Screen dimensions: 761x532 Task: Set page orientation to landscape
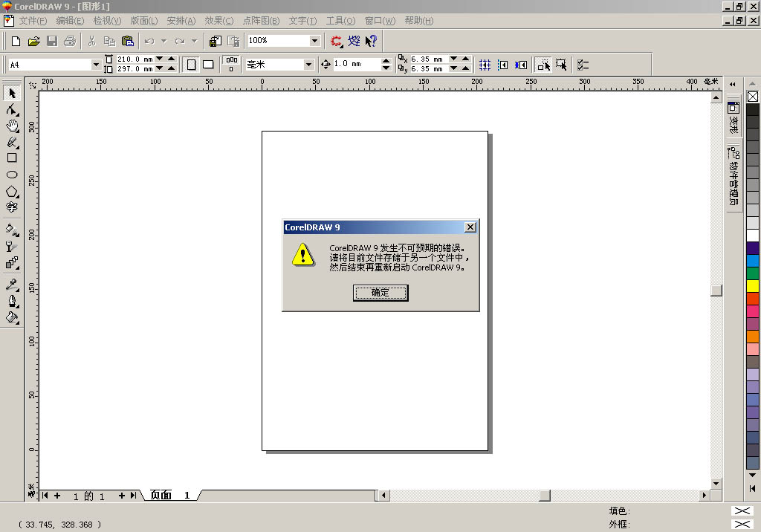coord(208,65)
